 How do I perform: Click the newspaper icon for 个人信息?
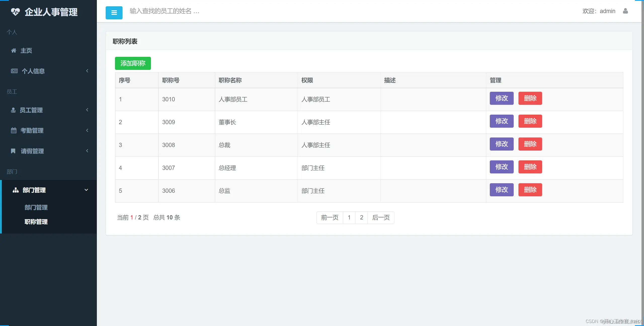[14, 71]
